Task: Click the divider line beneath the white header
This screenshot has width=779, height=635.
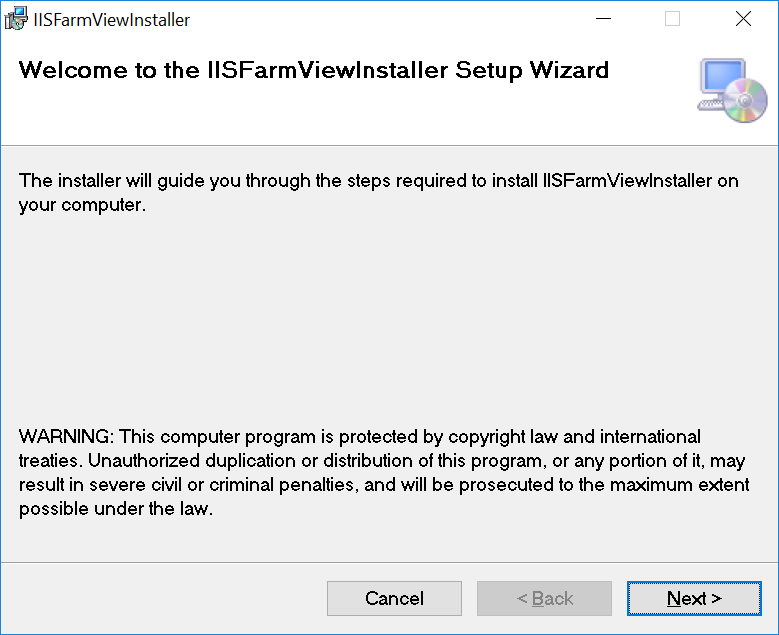Action: click(x=390, y=146)
